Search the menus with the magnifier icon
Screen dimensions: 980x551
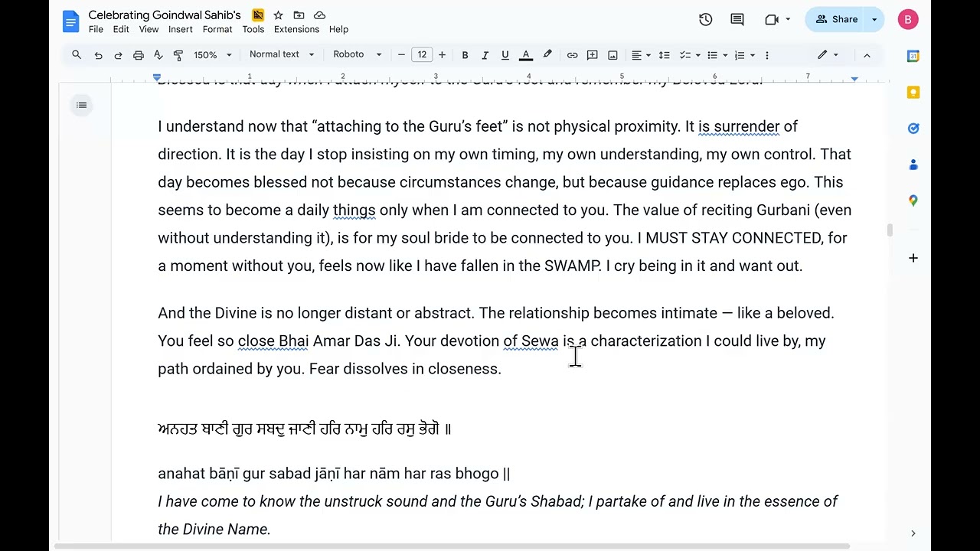click(x=77, y=55)
